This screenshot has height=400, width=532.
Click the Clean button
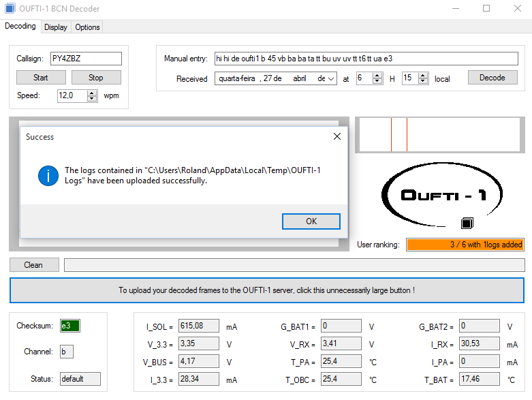(34, 265)
